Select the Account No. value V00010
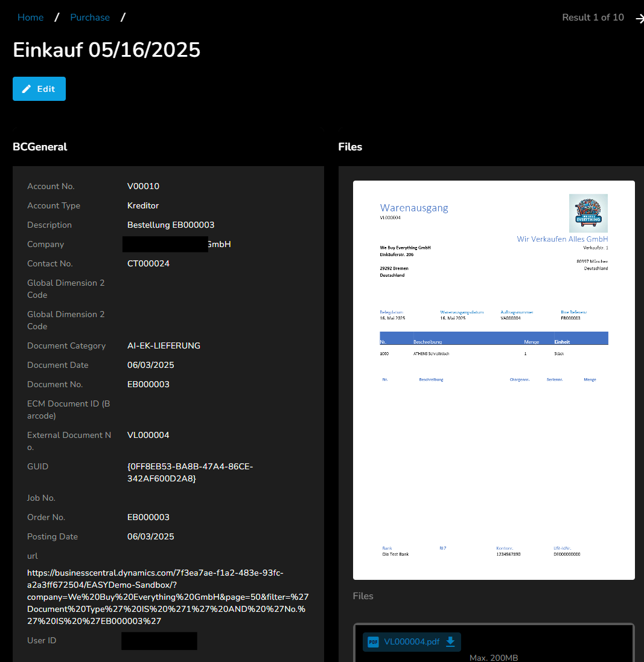644x662 pixels. point(143,186)
